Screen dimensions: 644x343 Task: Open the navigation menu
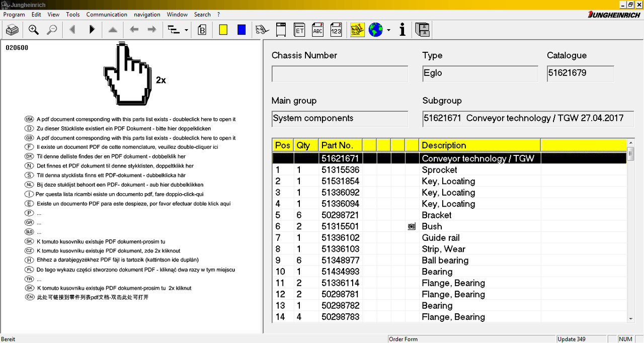[x=147, y=15]
